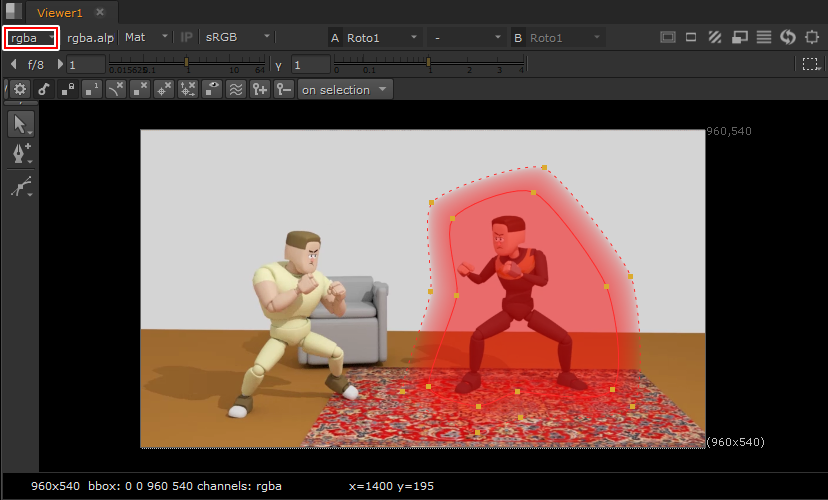Click the dashed rectangle region-of-interest icon

810,64
